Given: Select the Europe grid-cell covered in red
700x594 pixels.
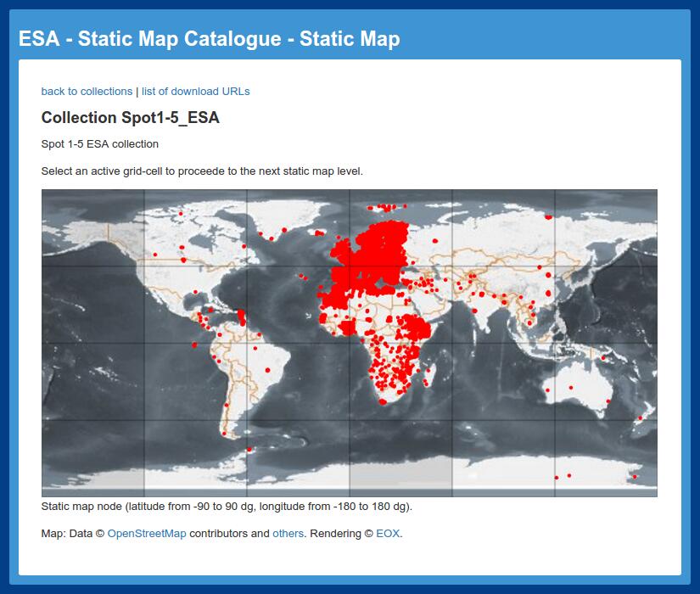Looking at the screenshot, I should [x=400, y=227].
